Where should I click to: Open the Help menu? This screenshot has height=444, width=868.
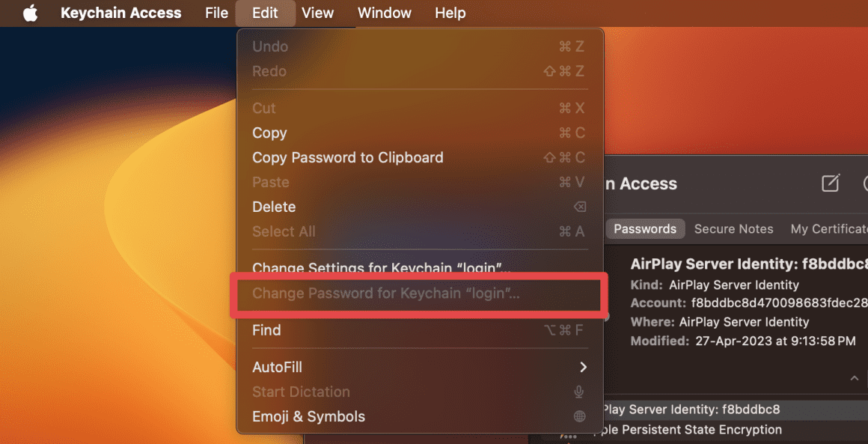click(x=450, y=13)
